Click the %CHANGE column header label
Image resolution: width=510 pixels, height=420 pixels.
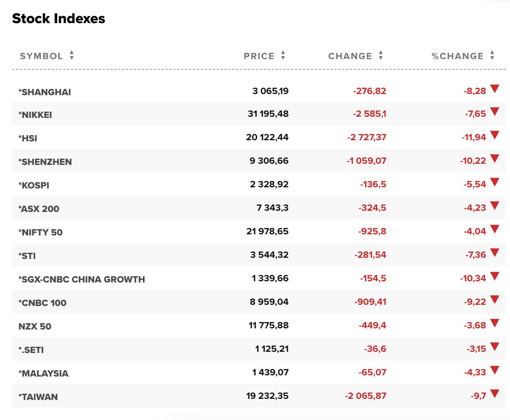click(x=457, y=56)
